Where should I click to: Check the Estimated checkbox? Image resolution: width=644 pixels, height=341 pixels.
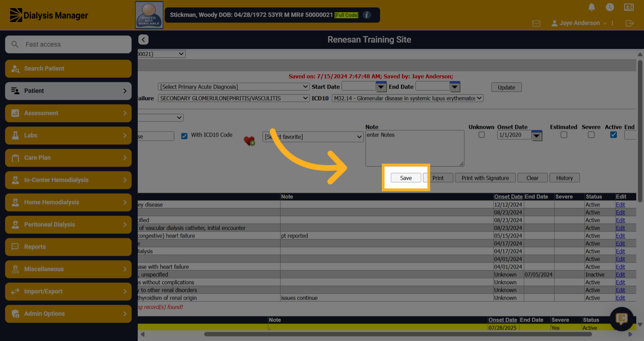coord(564,135)
